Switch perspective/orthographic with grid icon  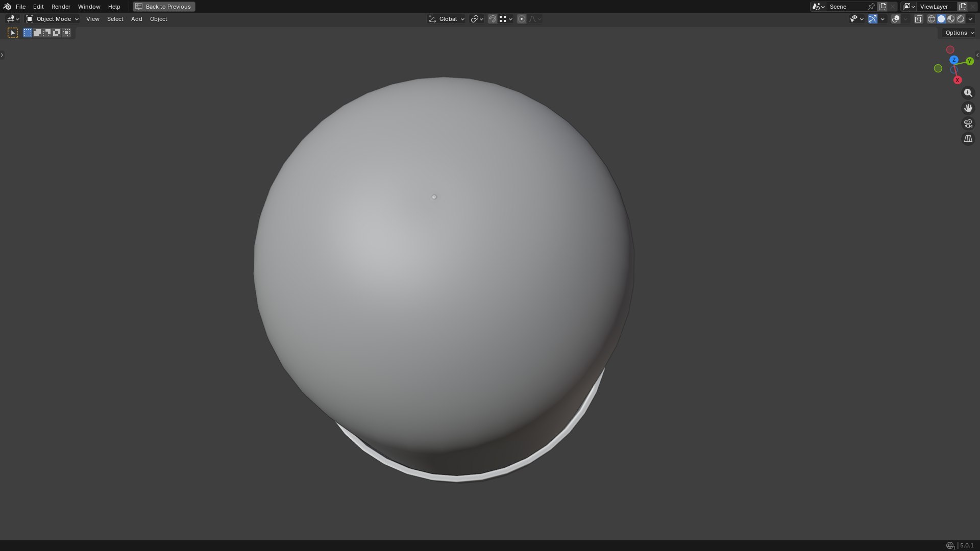968,139
